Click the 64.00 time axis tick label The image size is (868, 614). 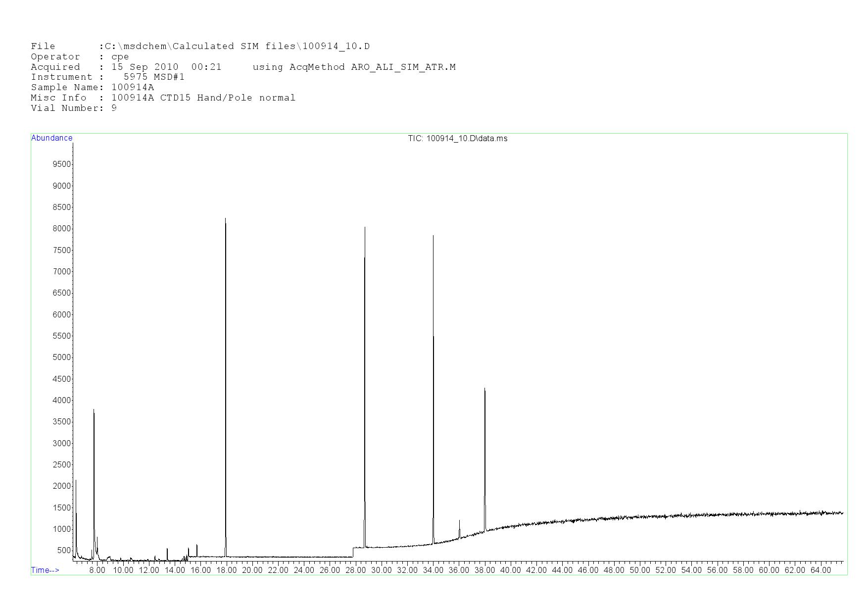[820, 570]
